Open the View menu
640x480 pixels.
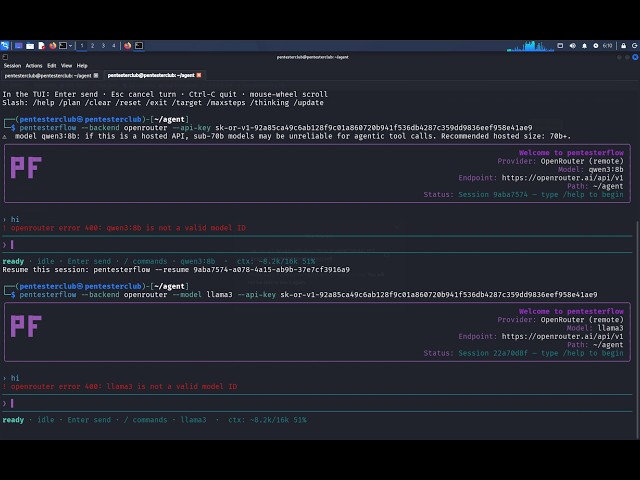pos(67,66)
